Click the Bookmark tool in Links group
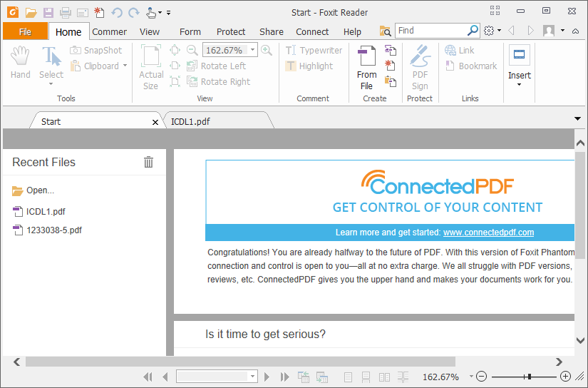 pos(471,66)
